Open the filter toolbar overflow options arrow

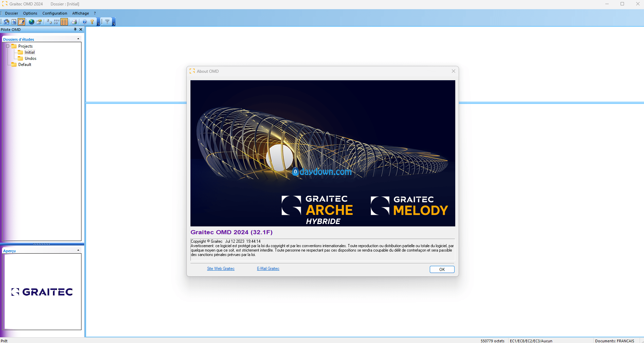coord(114,22)
